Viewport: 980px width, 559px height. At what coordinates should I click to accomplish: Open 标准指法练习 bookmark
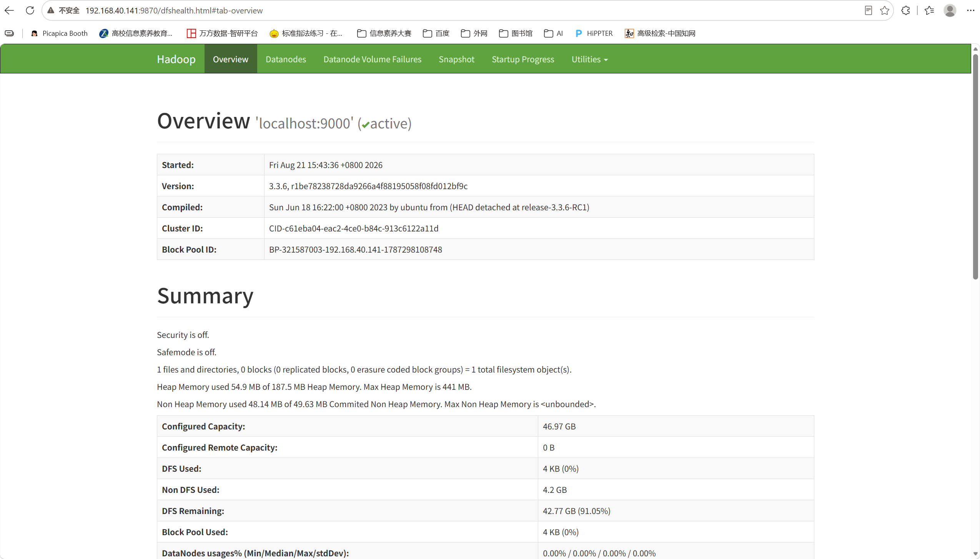click(x=306, y=33)
